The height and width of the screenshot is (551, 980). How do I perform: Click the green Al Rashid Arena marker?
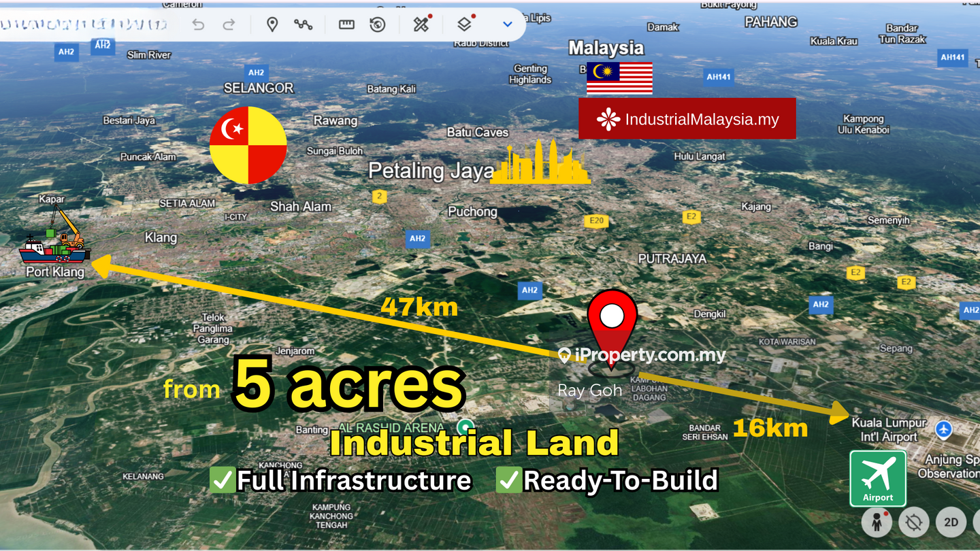(465, 427)
